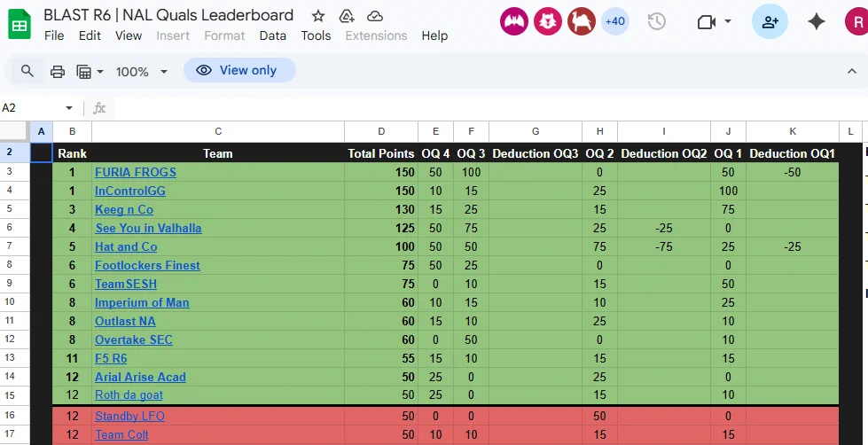
Task: Click the move to Drive folder icon
Action: tap(347, 16)
